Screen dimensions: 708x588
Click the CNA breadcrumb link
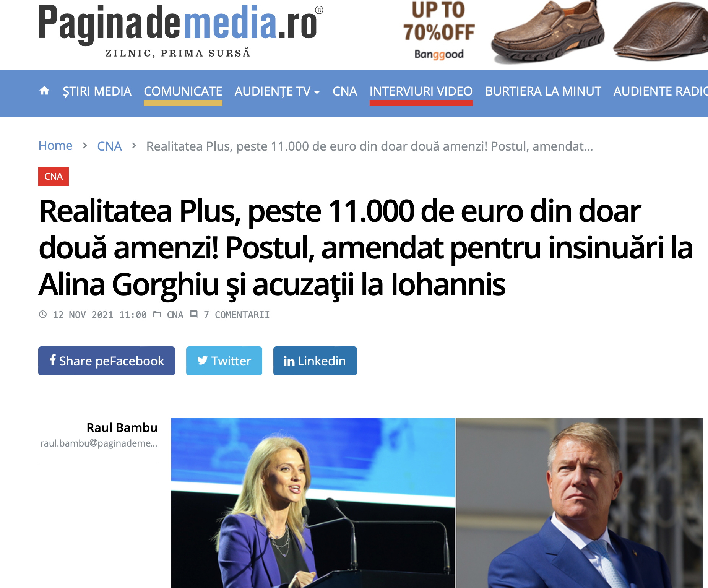pos(109,146)
